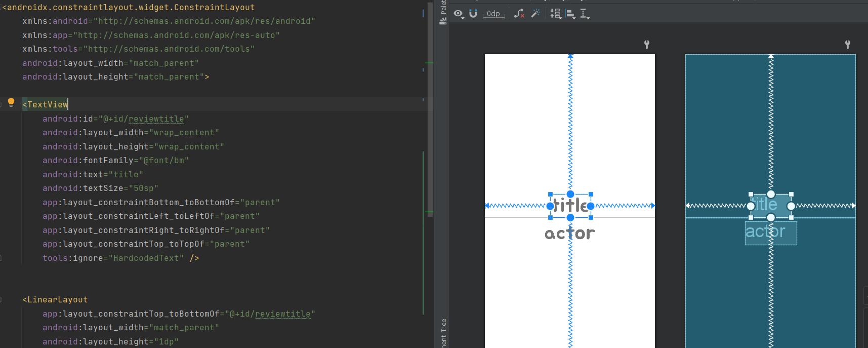Click the xmlns:app declaration line
Screen dimensions: 868x348
pos(151,35)
